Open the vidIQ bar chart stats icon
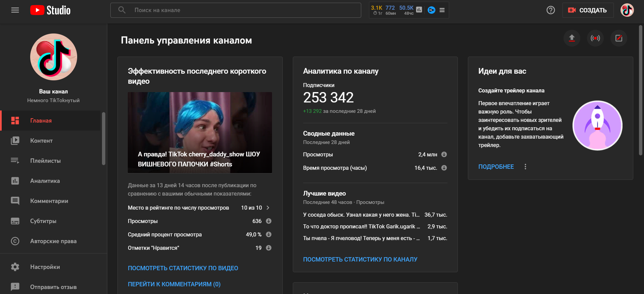The image size is (644, 294). (x=419, y=10)
